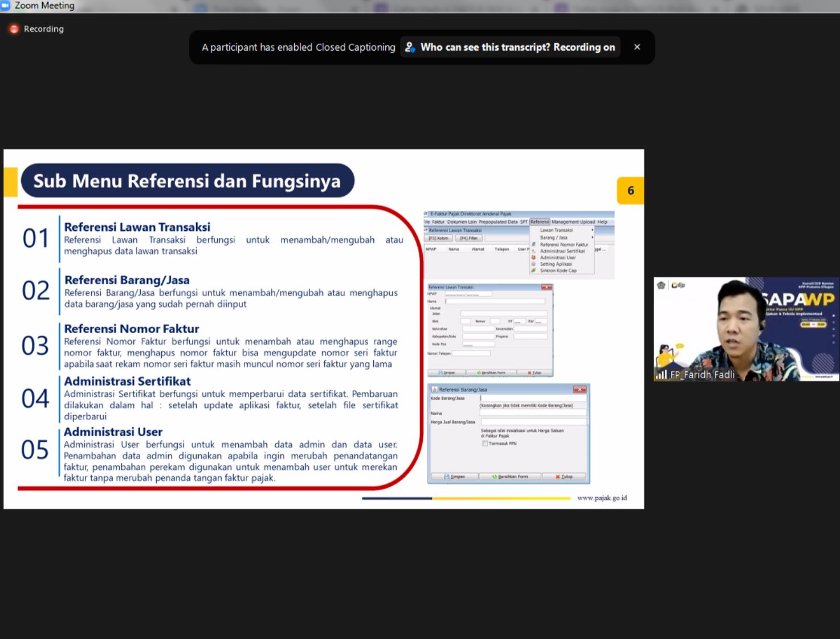Select FP_Faridh Fadli's video thumbnail

[745, 329]
